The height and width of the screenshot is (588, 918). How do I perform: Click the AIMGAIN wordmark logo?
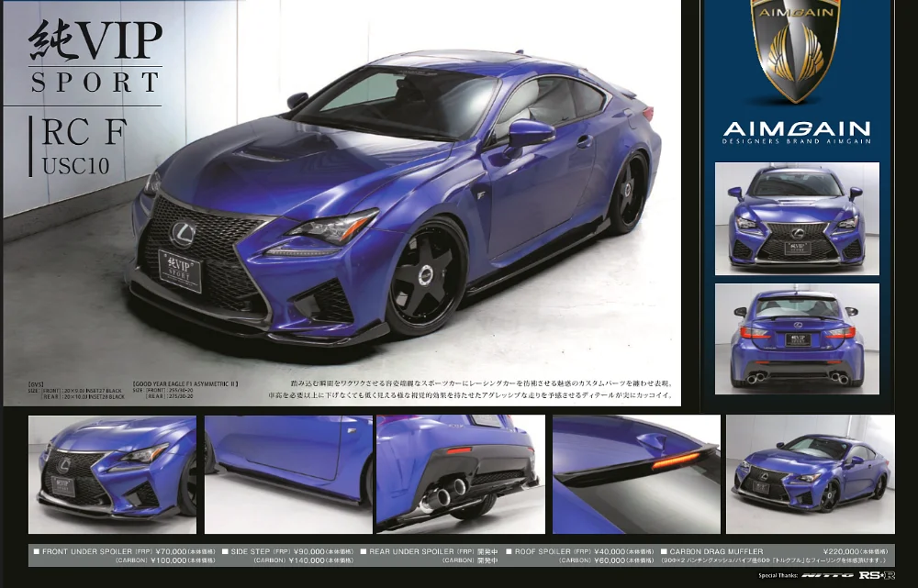796,128
